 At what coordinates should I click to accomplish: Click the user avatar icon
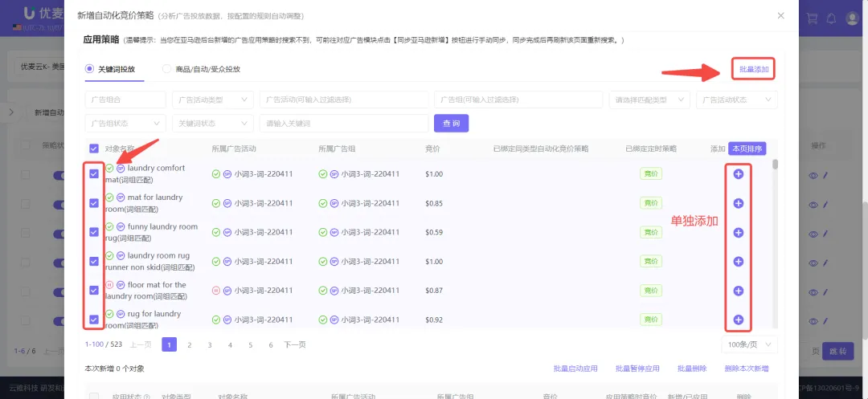852,18
